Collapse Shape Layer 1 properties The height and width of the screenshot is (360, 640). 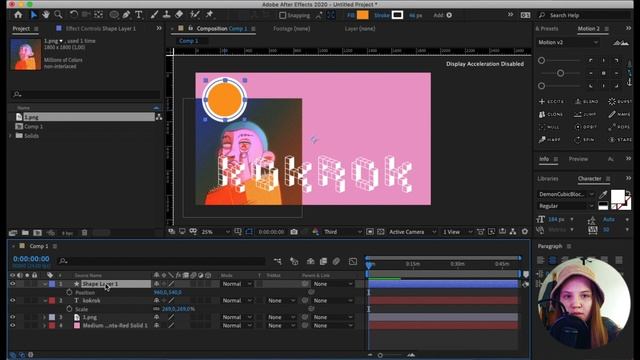tap(44, 284)
